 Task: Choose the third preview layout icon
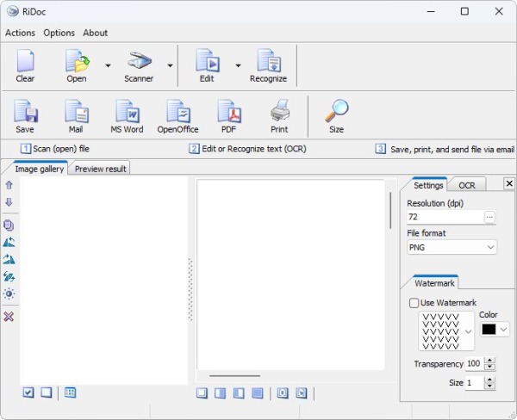[239, 393]
